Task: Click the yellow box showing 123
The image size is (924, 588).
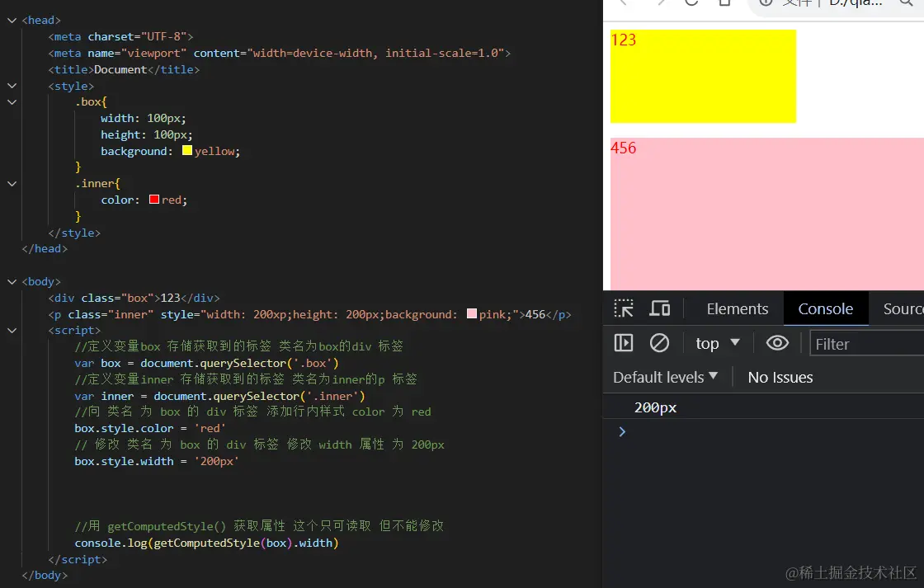Action: point(703,76)
